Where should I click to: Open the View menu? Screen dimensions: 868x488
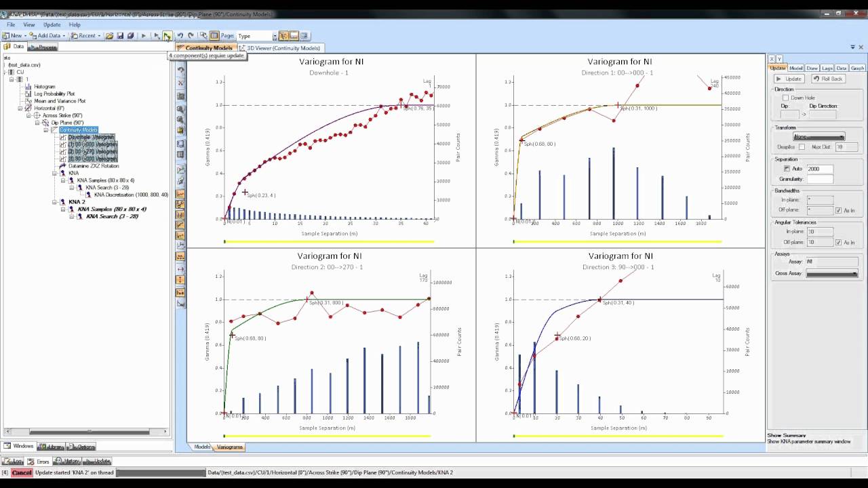pos(29,24)
